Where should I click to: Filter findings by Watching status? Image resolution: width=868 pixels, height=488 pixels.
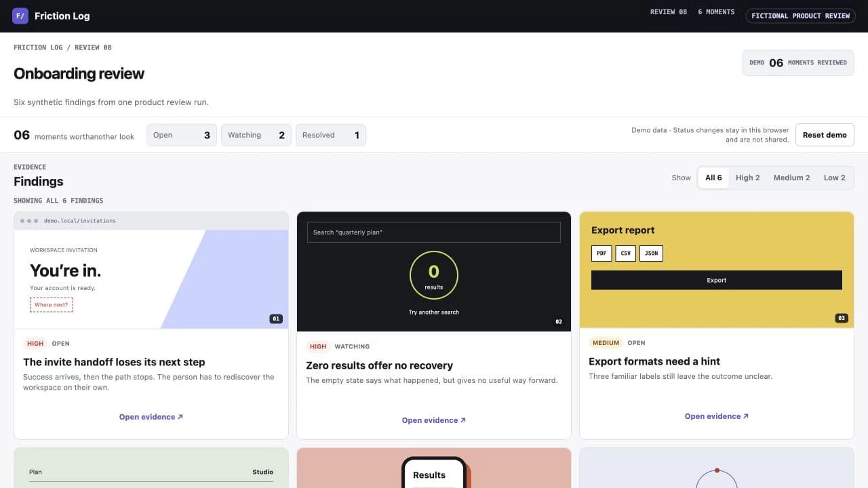[x=256, y=135]
